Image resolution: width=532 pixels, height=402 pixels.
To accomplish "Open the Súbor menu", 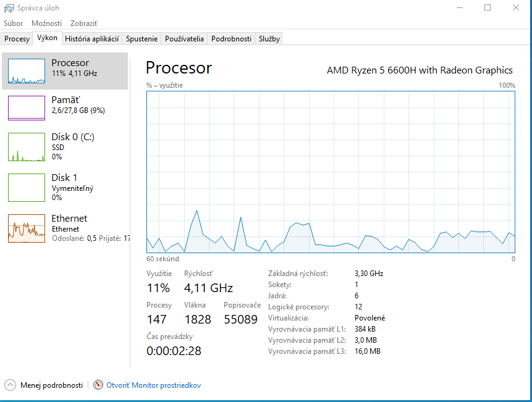I will [x=14, y=23].
